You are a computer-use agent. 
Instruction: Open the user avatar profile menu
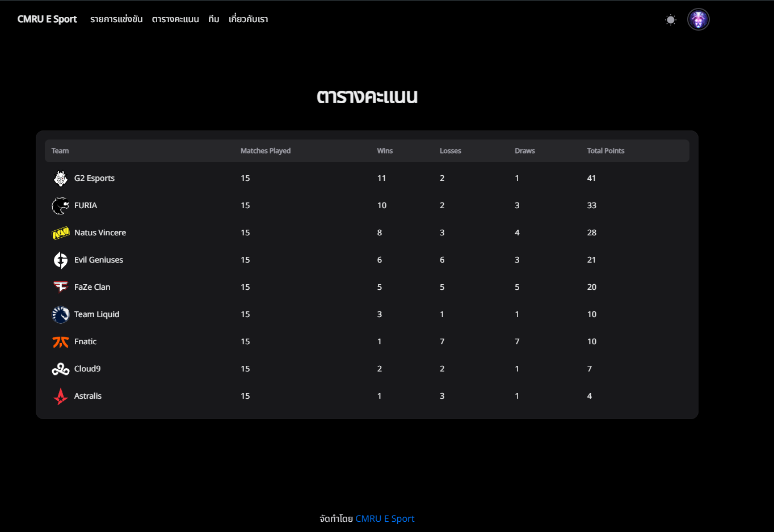click(699, 19)
